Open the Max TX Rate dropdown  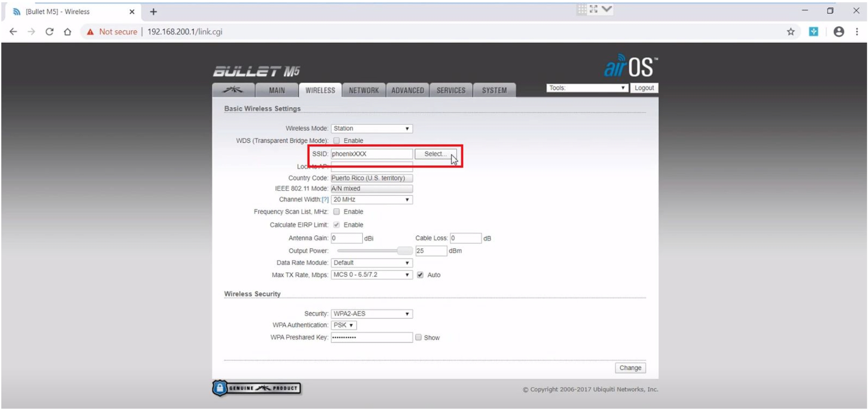[x=371, y=275]
